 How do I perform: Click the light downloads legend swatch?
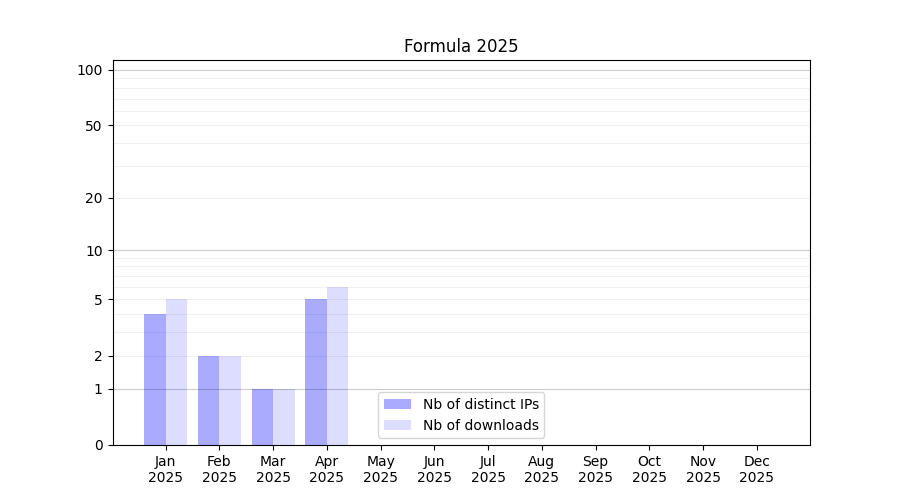point(397,425)
